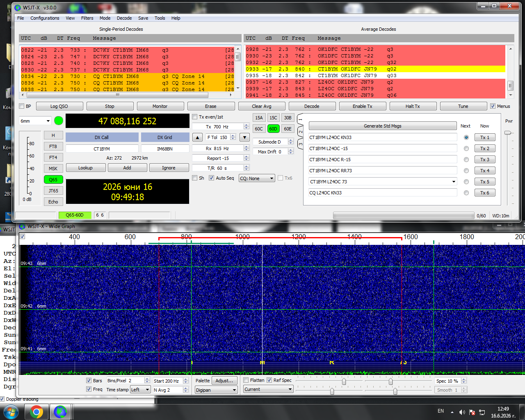Toggle Ref Spec checkbox
525x420 pixels.
click(x=269, y=380)
